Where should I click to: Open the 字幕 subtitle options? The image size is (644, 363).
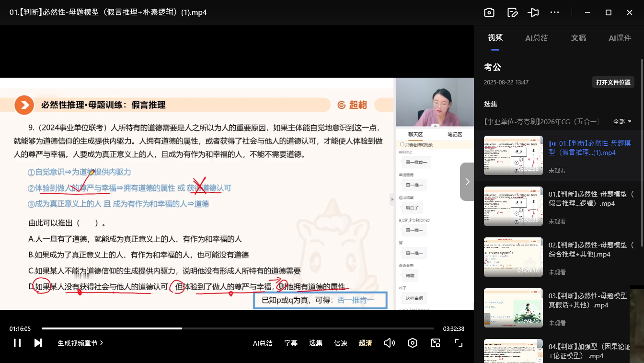coord(291,343)
